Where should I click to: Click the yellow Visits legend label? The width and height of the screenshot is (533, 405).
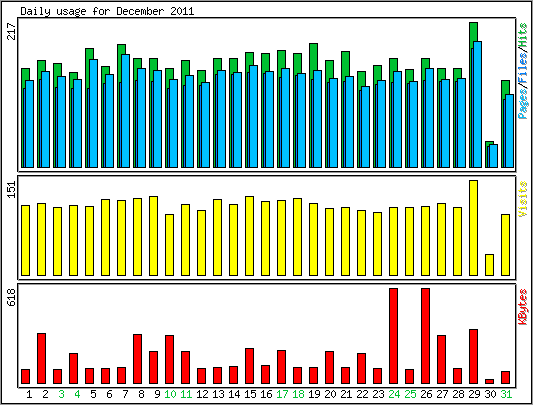click(523, 199)
